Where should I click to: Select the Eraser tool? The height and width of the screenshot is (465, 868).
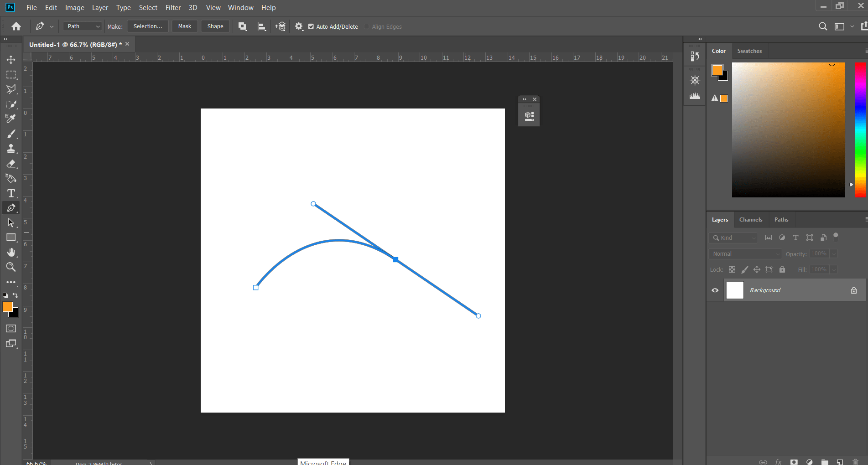[x=11, y=163]
